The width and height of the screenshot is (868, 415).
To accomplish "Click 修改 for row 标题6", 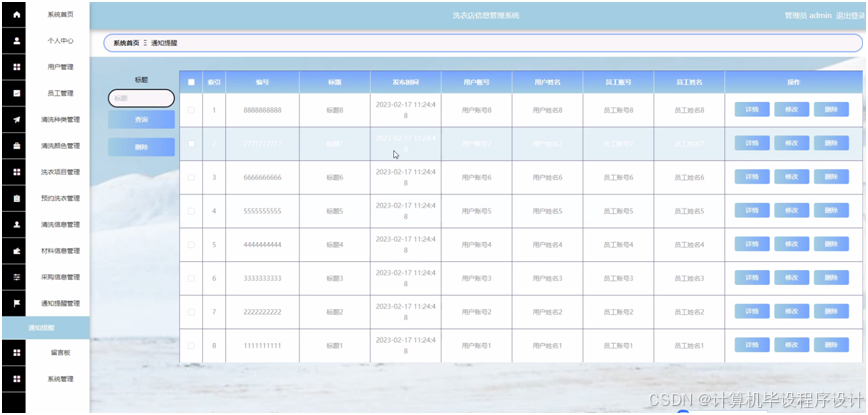I will (792, 177).
